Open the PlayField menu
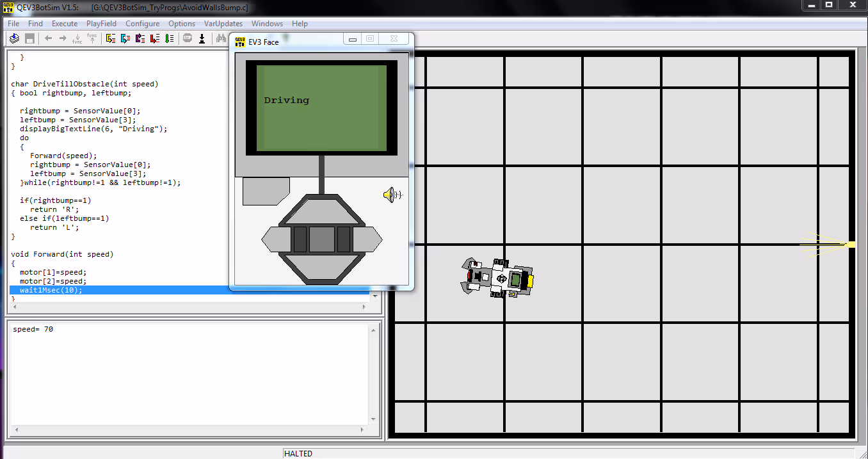The height and width of the screenshot is (459, 868). pyautogui.click(x=101, y=23)
